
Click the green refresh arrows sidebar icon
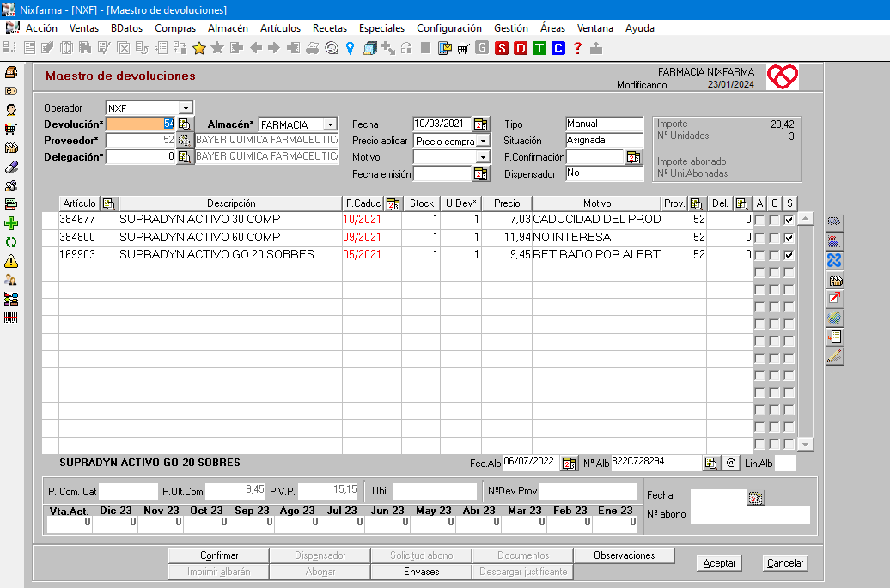click(x=11, y=242)
